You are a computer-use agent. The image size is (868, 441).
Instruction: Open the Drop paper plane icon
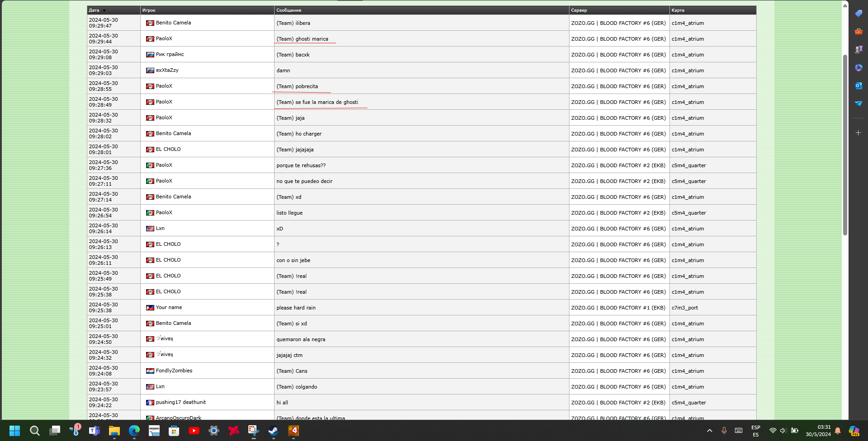tap(859, 103)
